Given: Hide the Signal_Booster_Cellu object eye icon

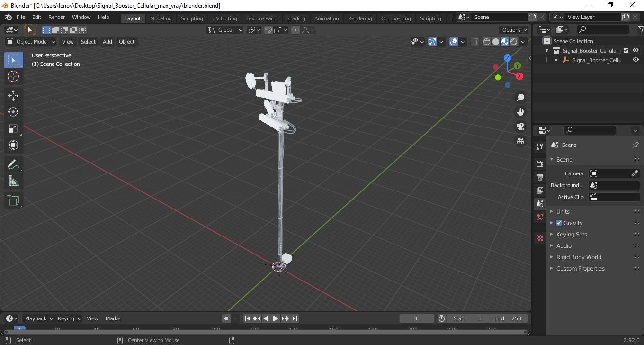Looking at the screenshot, I should tap(635, 60).
